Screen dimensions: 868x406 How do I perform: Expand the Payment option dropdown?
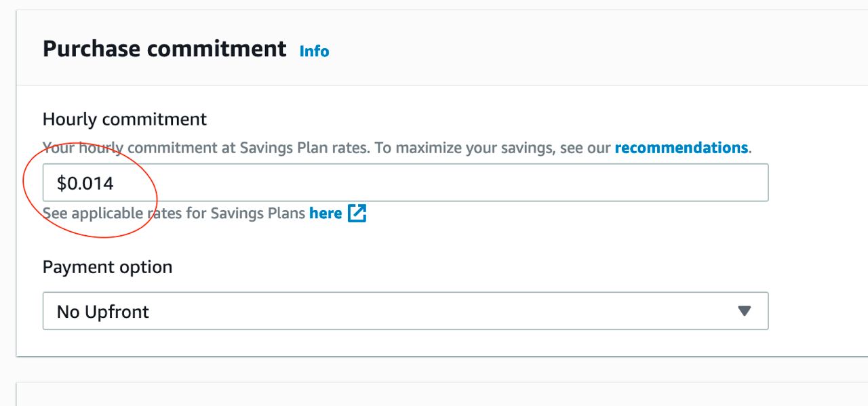406,311
